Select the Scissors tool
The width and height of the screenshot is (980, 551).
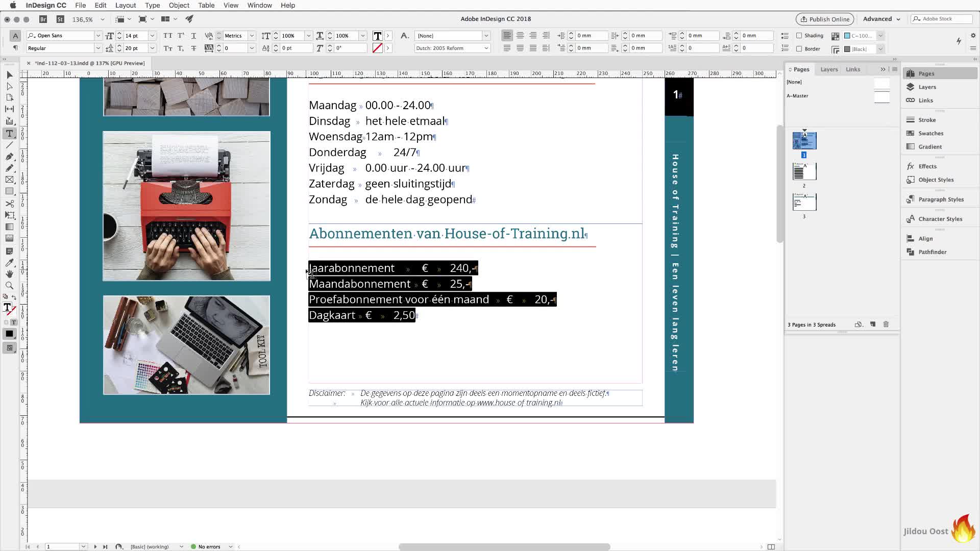click(9, 204)
